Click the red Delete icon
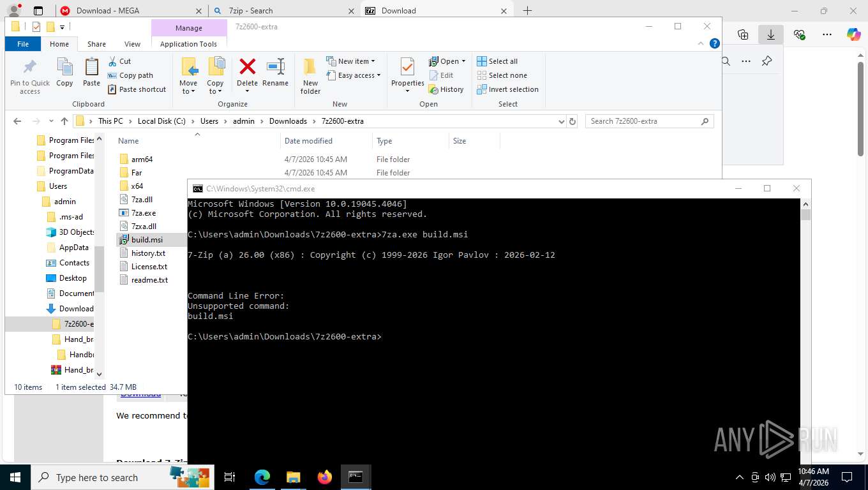Screen dimensions: 868x490 247,66
